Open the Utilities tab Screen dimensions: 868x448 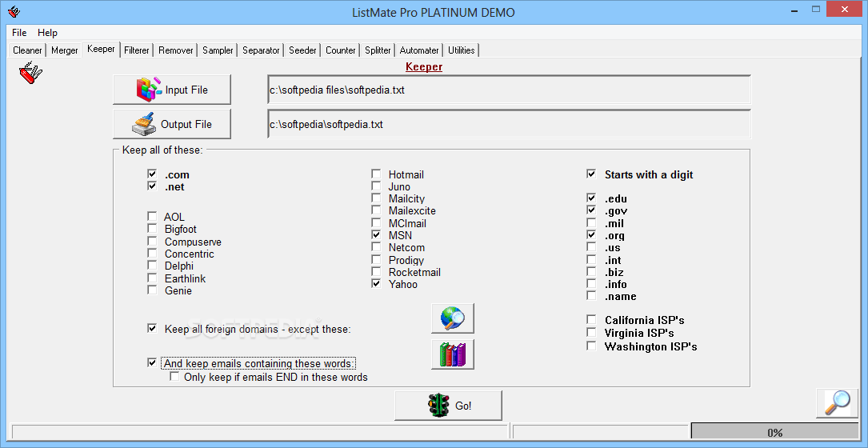(x=461, y=50)
